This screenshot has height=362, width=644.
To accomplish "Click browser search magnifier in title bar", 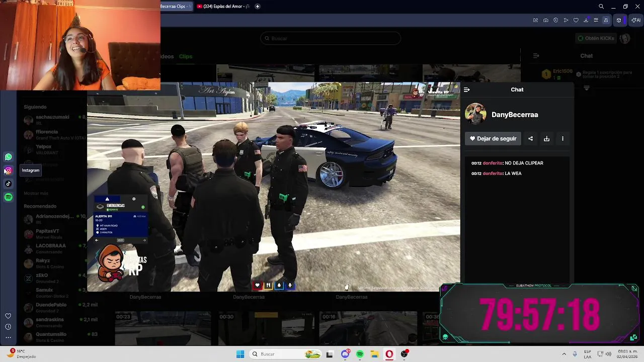I will click(x=601, y=7).
